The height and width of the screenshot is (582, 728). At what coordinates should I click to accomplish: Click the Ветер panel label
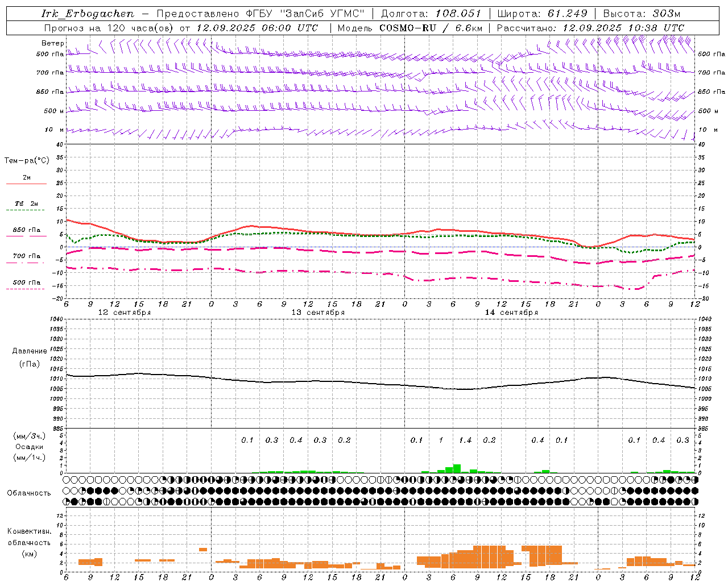coord(53,43)
